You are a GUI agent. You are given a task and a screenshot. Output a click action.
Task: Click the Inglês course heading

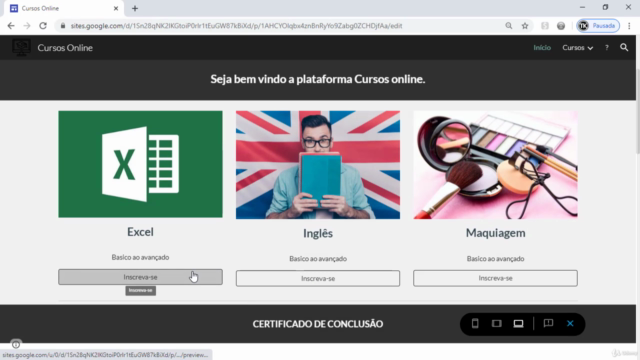tap(318, 233)
